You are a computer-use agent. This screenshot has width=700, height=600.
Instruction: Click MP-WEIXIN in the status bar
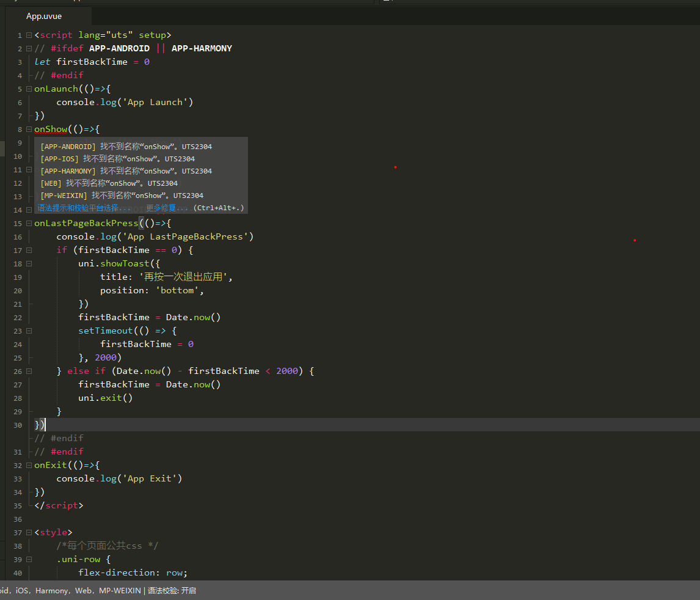[x=120, y=590]
